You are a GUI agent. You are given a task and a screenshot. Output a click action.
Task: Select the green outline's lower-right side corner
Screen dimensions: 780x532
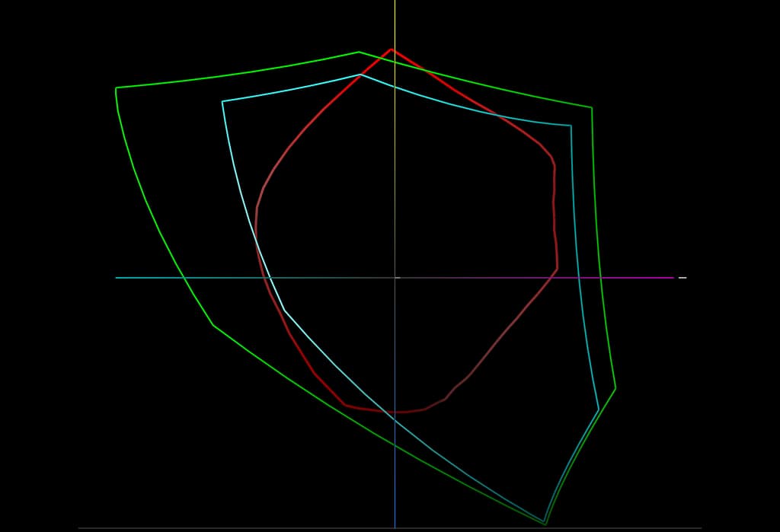[x=615, y=389]
